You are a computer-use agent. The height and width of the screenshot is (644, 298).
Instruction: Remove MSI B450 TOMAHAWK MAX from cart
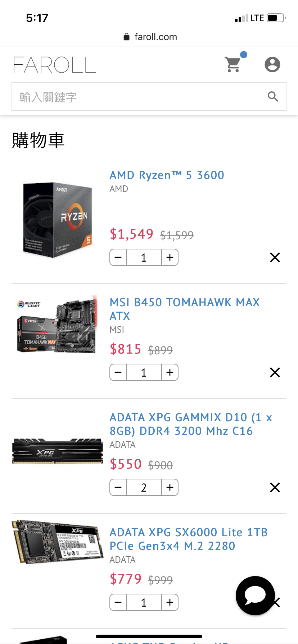[275, 372]
